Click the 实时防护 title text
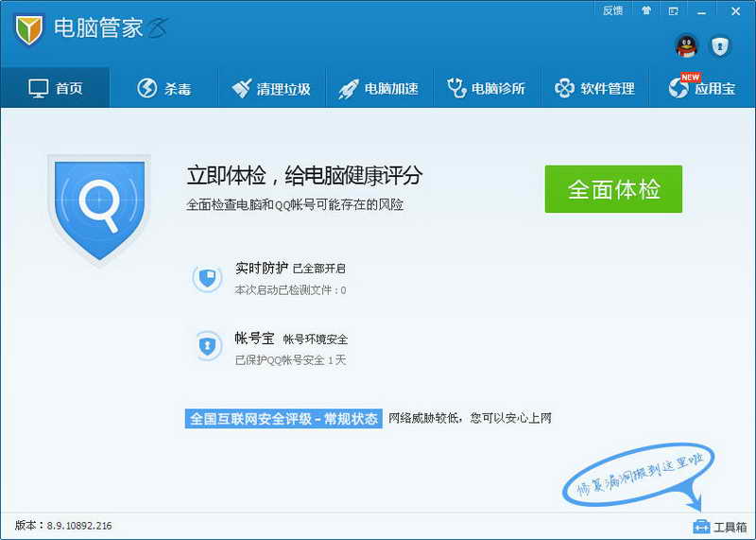The height and width of the screenshot is (540, 756). [261, 269]
